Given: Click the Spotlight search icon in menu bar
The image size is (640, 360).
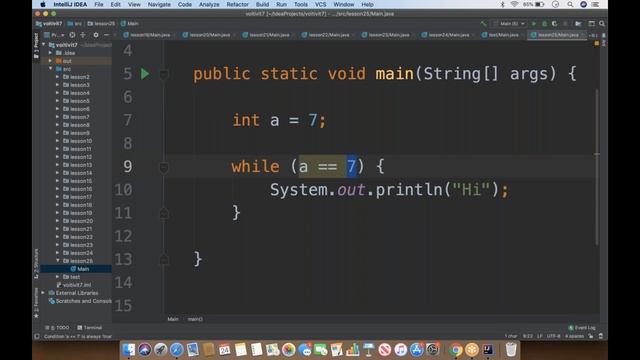Looking at the screenshot, I should click(x=570, y=4).
